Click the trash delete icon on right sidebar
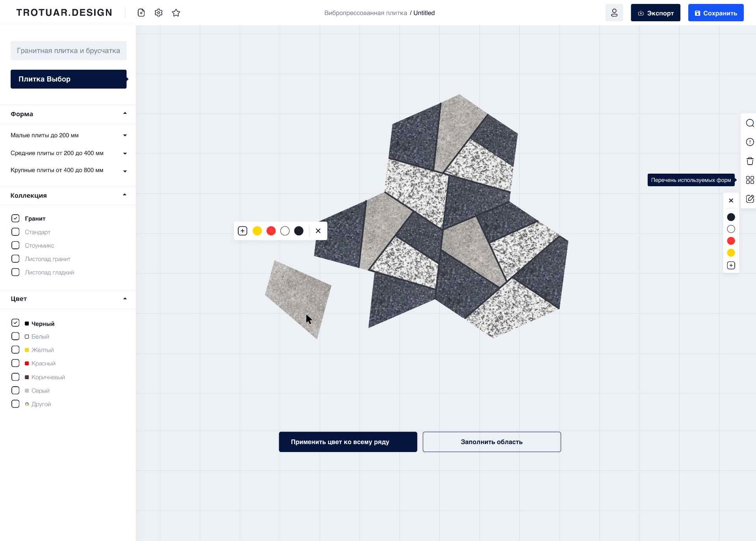The width and height of the screenshot is (756, 541). [x=750, y=161]
